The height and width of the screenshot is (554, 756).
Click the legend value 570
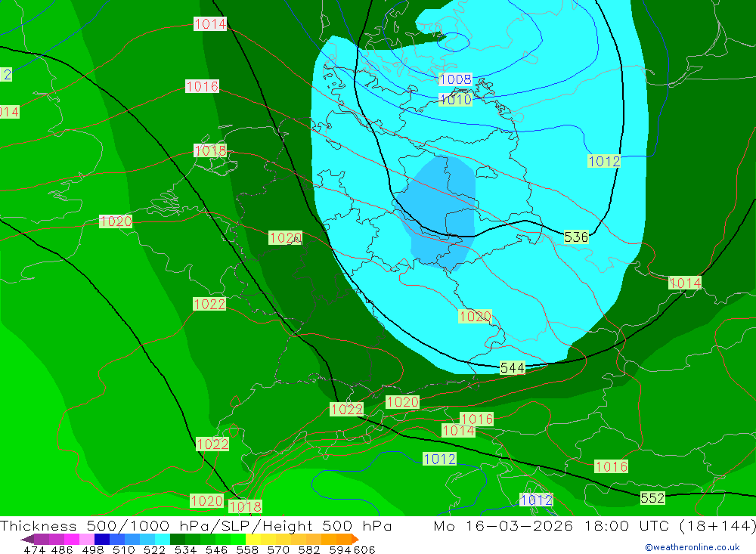click(277, 550)
